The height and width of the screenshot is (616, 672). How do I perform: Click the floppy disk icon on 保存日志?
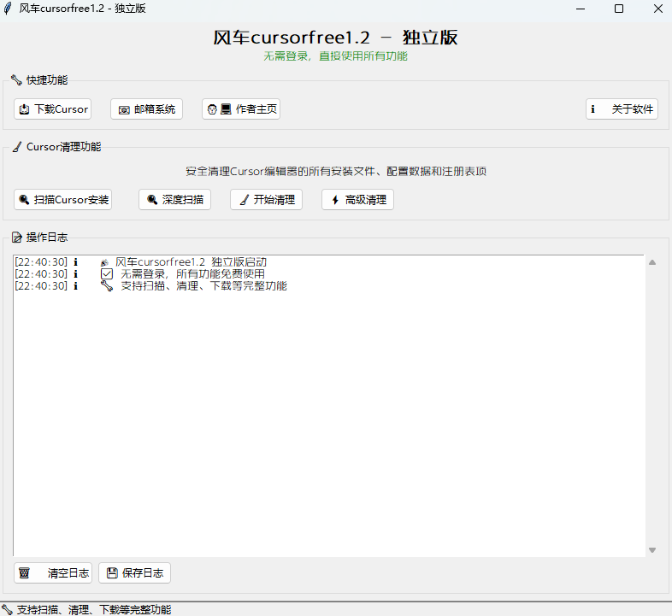112,573
